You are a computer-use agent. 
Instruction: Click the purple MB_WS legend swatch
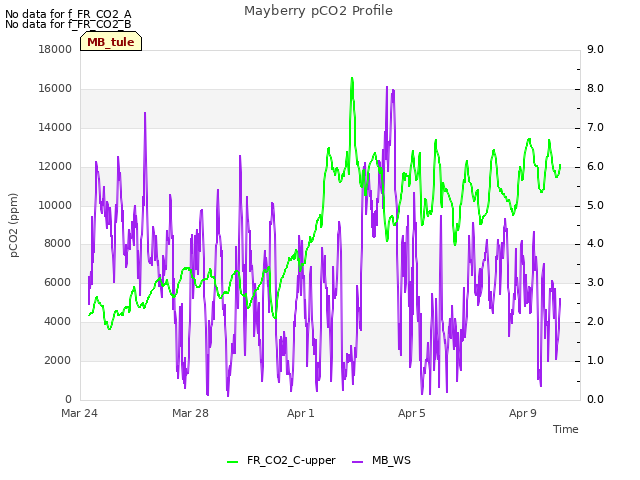357,462
